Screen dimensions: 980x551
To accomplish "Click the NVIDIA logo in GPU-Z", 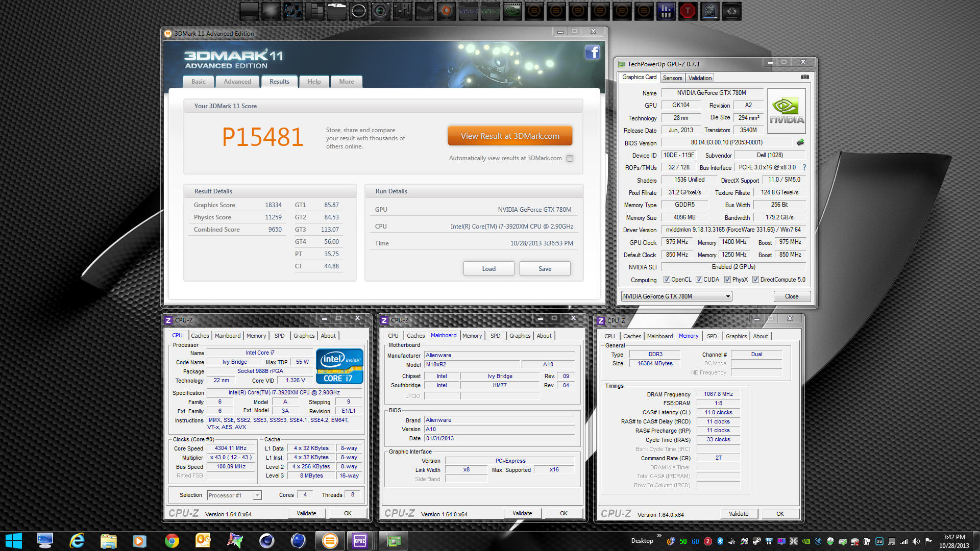I will (x=786, y=111).
